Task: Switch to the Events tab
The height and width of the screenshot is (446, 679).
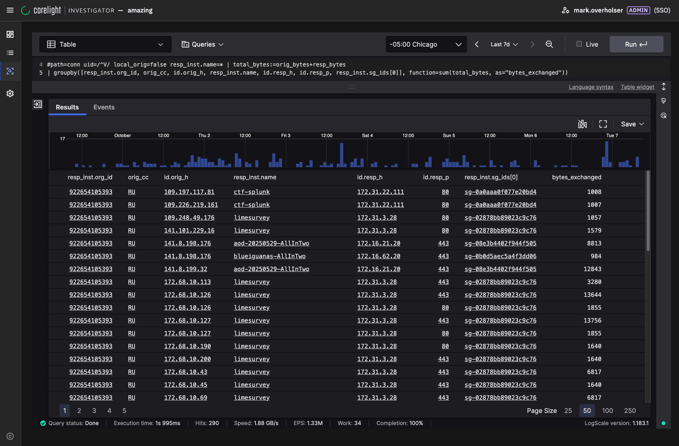Action: click(104, 107)
